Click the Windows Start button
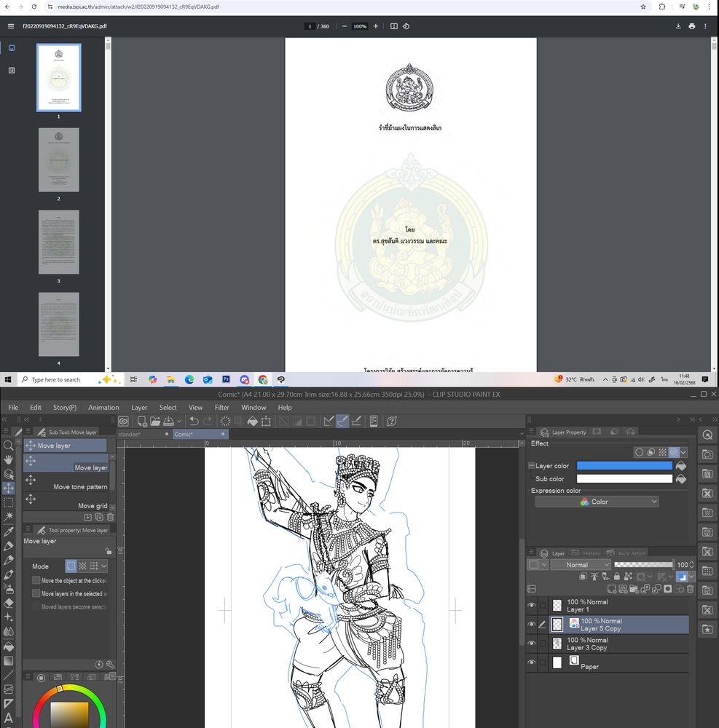Screen dimensions: 719x728 coord(8,379)
